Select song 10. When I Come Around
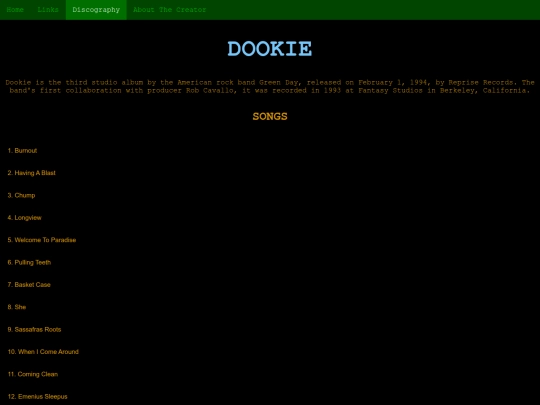 (43, 352)
